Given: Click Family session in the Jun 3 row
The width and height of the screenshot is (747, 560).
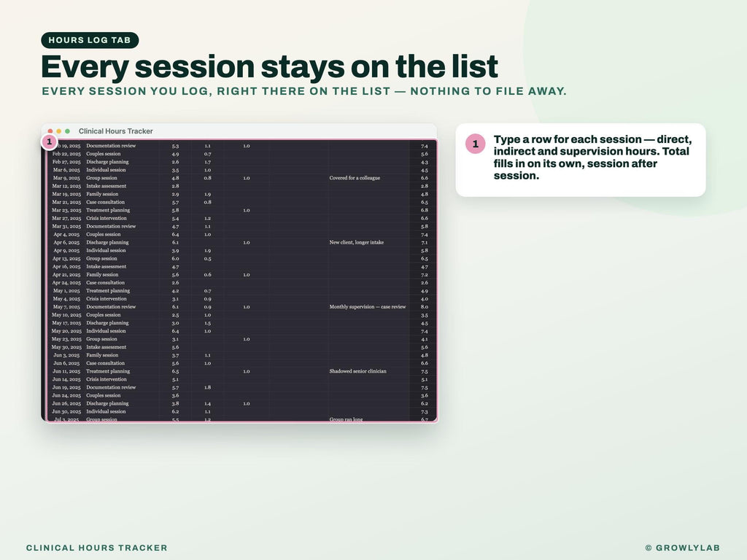Looking at the screenshot, I should pyautogui.click(x=102, y=355).
